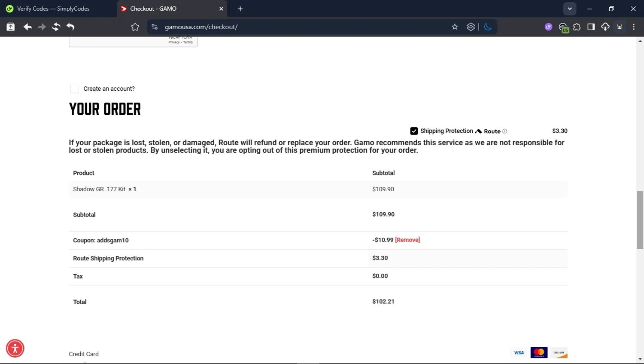644x364 pixels.
Task: Click the cloud upload extension icon
Action: (605, 27)
